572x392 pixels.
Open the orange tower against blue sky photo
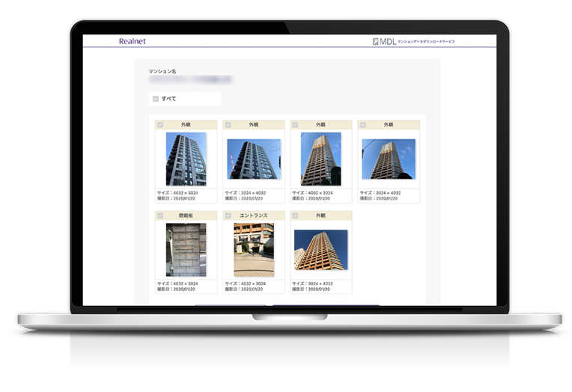pyautogui.click(x=320, y=250)
